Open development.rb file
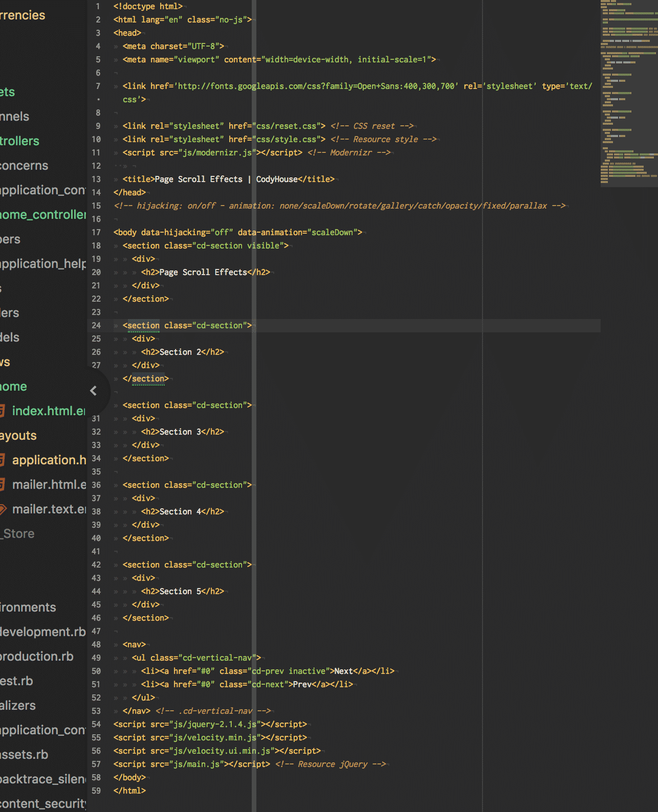 pyautogui.click(x=43, y=632)
